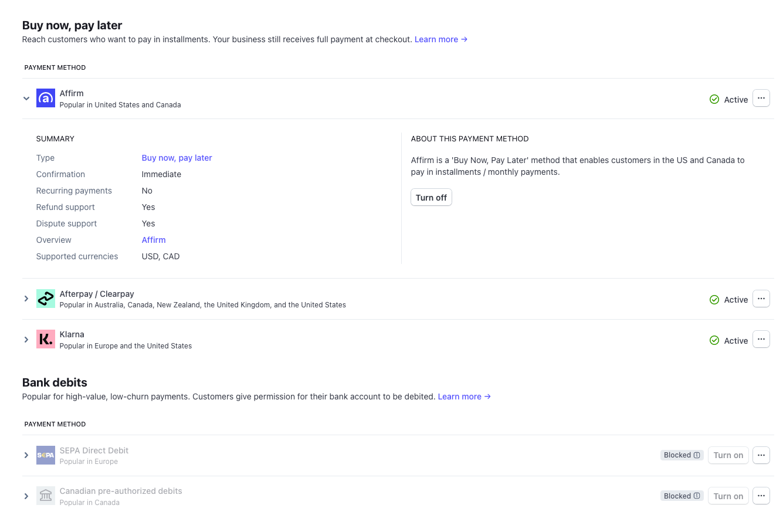This screenshot has width=783, height=532.
Task: Click the Afterpay / Clearpay logo icon
Action: click(46, 299)
